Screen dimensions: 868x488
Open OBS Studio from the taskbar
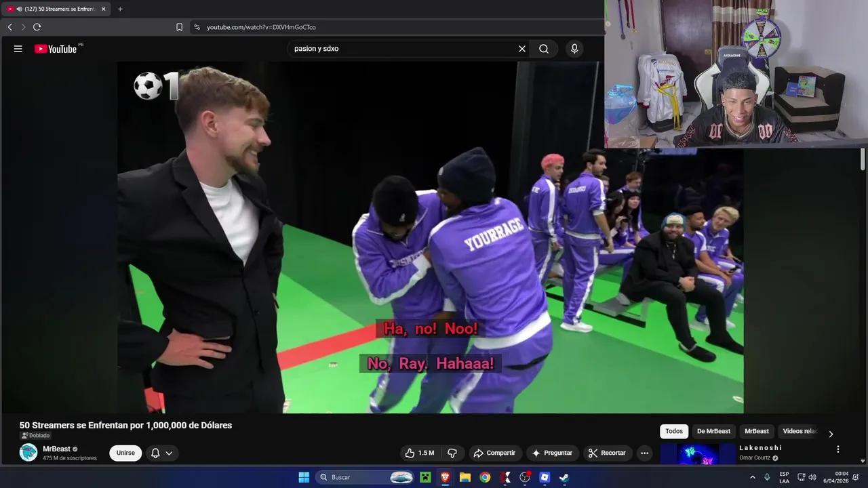pyautogui.click(x=525, y=477)
